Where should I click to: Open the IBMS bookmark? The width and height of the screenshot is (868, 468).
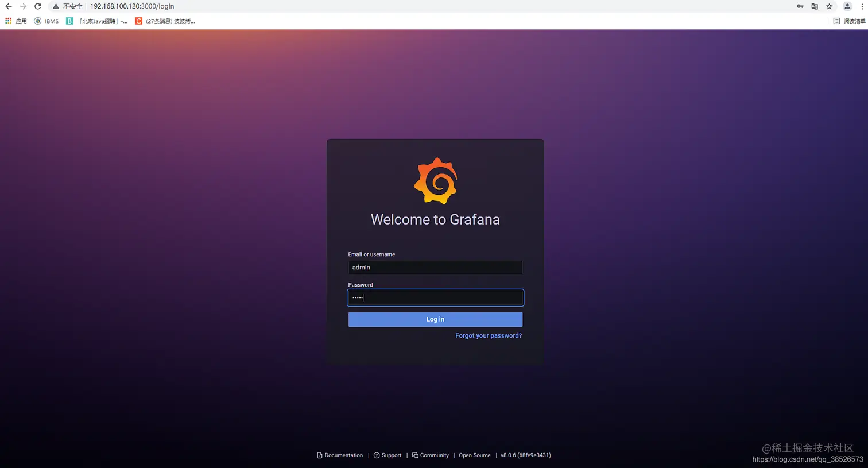46,21
